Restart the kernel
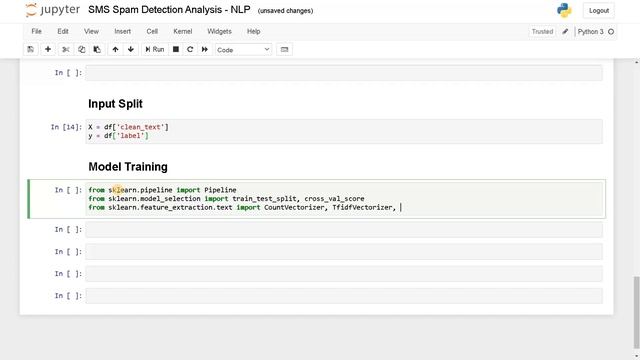The height and width of the screenshot is (360, 640). point(190,49)
